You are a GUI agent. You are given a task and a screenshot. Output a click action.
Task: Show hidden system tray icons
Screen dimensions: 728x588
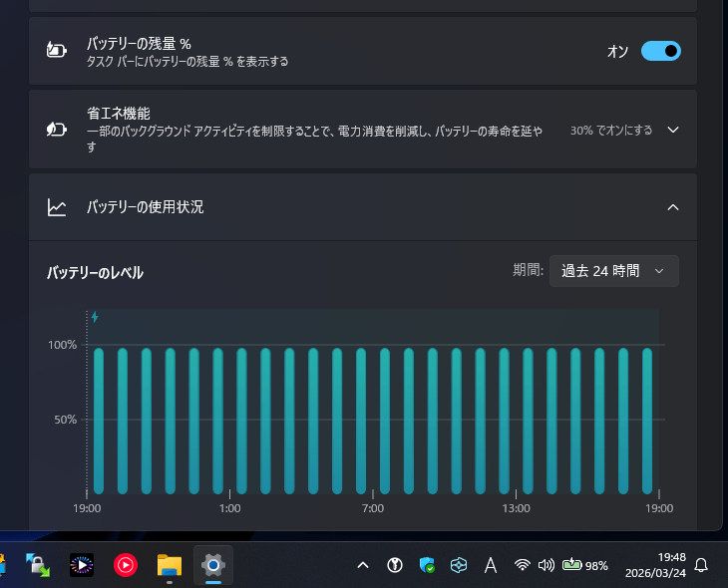pyautogui.click(x=363, y=566)
